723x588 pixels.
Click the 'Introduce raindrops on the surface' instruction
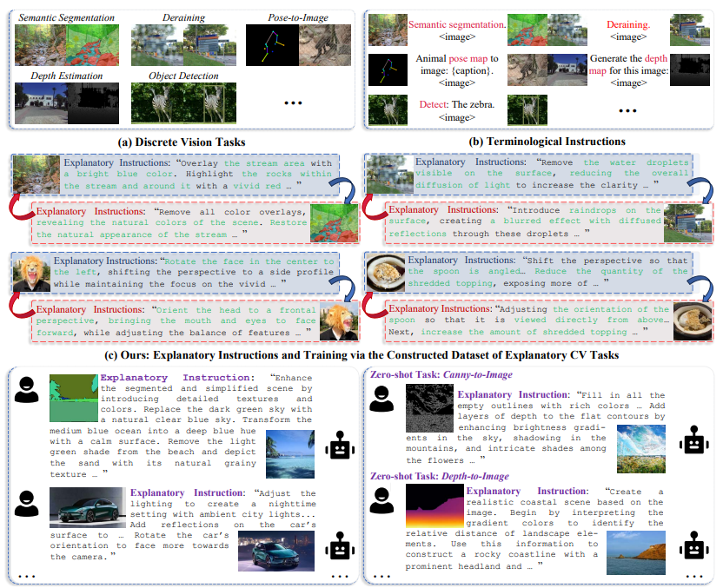click(x=525, y=221)
